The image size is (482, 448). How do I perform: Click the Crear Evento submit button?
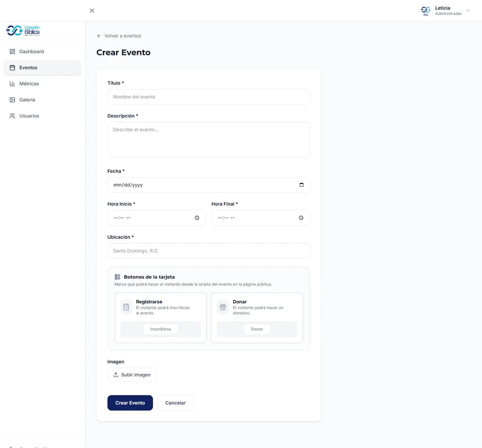[130, 403]
